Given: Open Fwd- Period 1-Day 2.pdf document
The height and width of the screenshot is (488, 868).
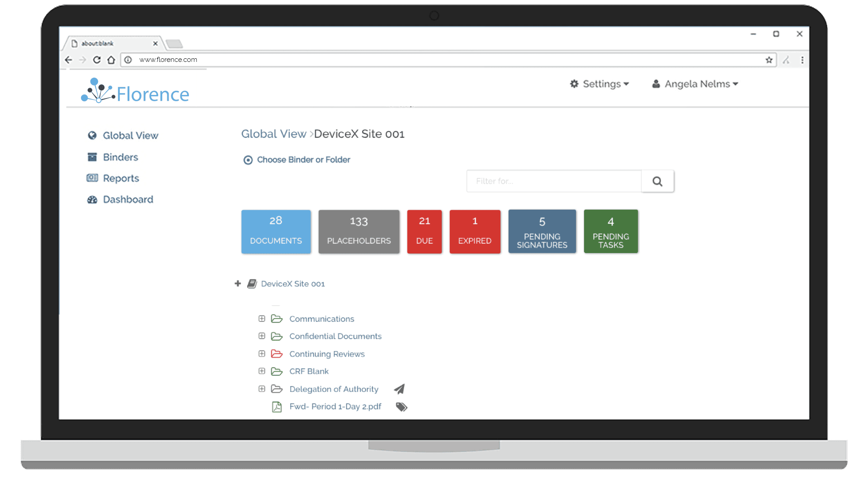Looking at the screenshot, I should [x=335, y=407].
